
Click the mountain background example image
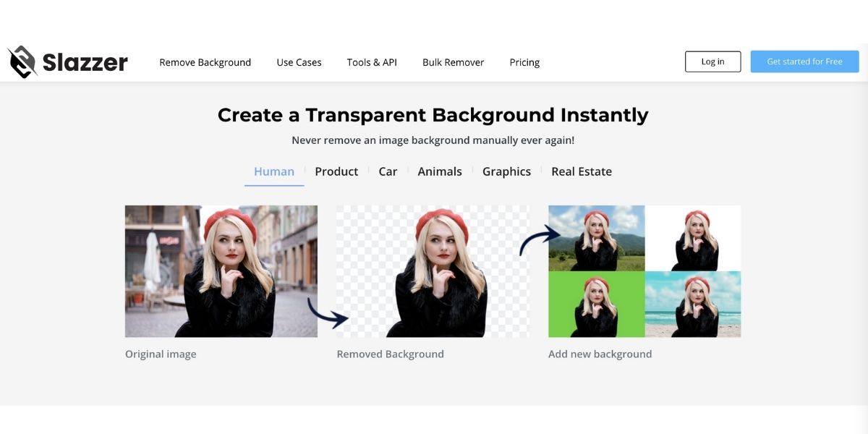(596, 239)
